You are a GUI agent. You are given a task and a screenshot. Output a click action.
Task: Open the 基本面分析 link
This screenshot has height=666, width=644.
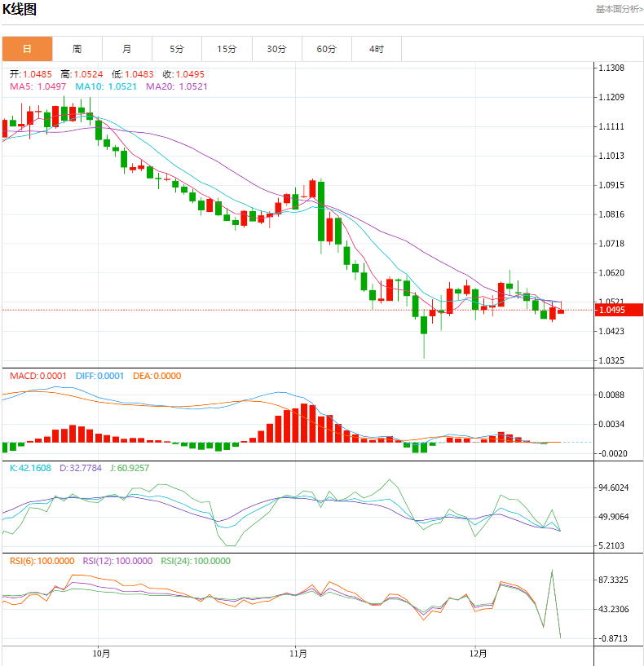coord(620,9)
